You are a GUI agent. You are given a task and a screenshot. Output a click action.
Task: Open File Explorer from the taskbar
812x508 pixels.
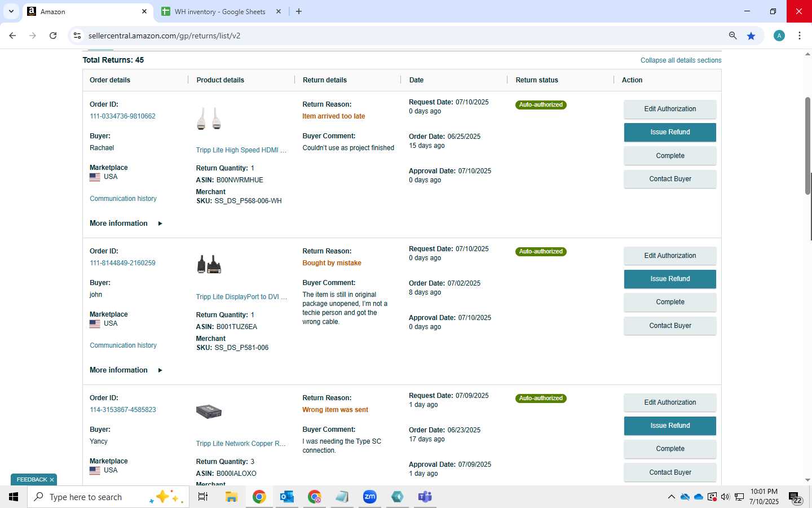click(231, 497)
